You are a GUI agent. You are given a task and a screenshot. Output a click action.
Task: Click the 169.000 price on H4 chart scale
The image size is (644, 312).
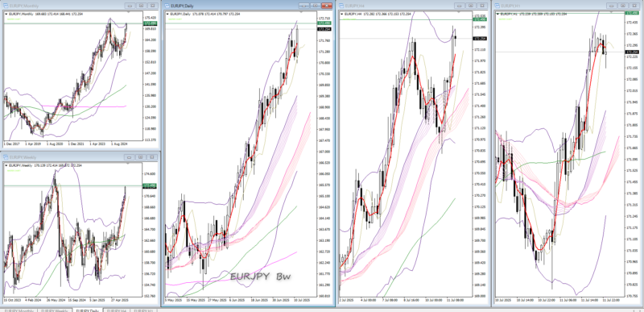click(480, 296)
